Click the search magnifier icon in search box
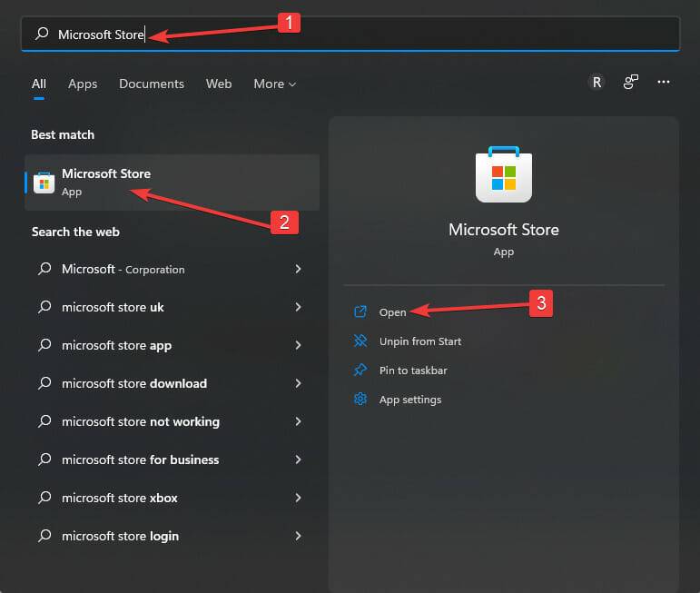Image resolution: width=700 pixels, height=593 pixels. tap(42, 34)
